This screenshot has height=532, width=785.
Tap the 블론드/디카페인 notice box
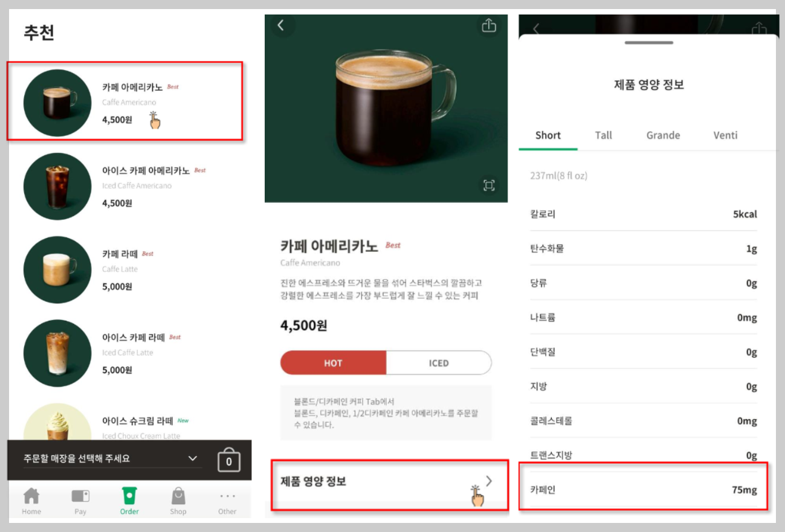pyautogui.click(x=386, y=413)
